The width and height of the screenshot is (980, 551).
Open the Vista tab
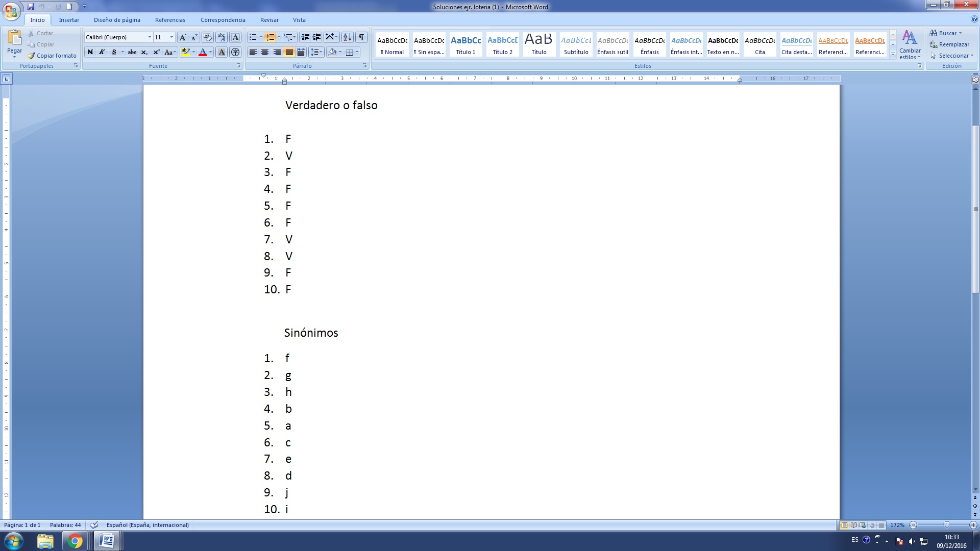click(299, 20)
